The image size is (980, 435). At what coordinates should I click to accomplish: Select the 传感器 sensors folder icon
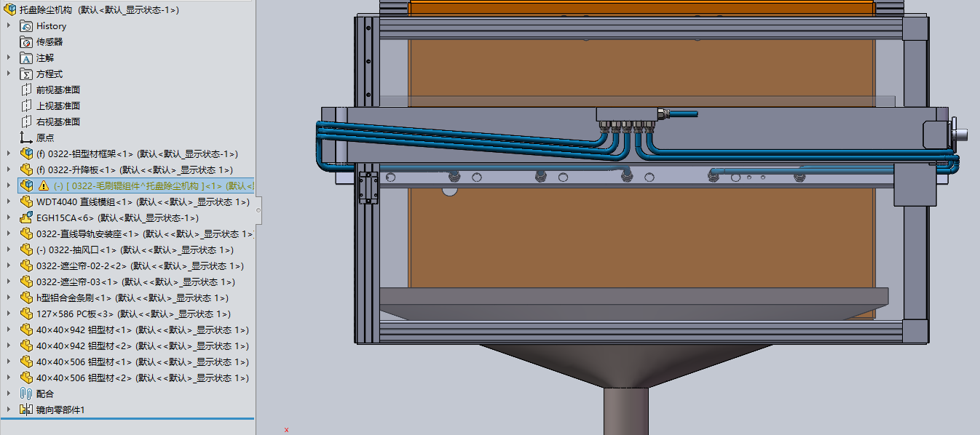(x=26, y=42)
